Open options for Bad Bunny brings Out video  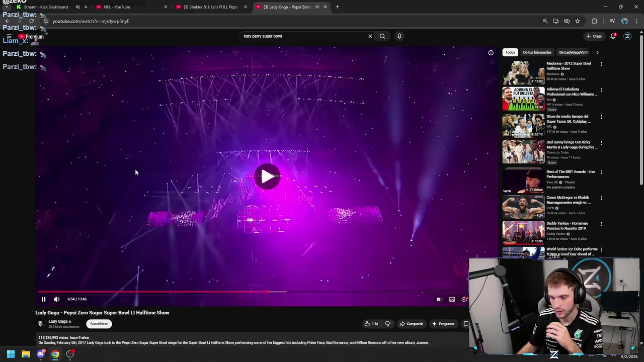tap(601, 143)
